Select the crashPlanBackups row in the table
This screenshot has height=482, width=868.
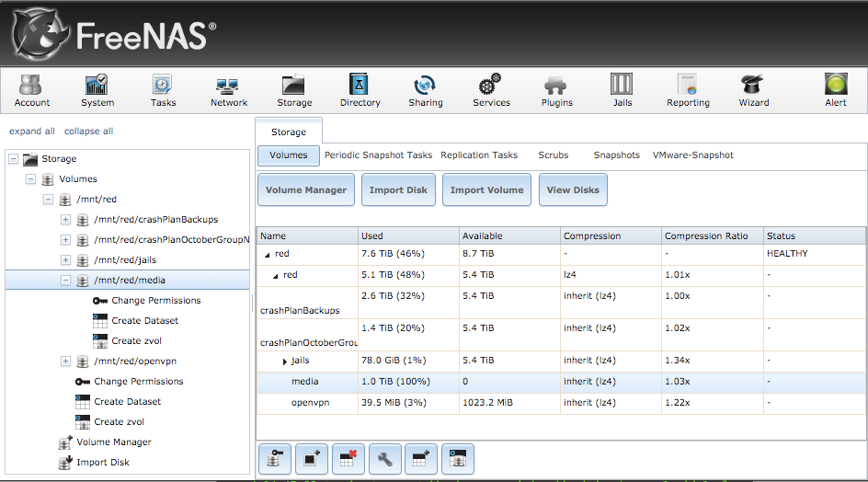click(561, 303)
